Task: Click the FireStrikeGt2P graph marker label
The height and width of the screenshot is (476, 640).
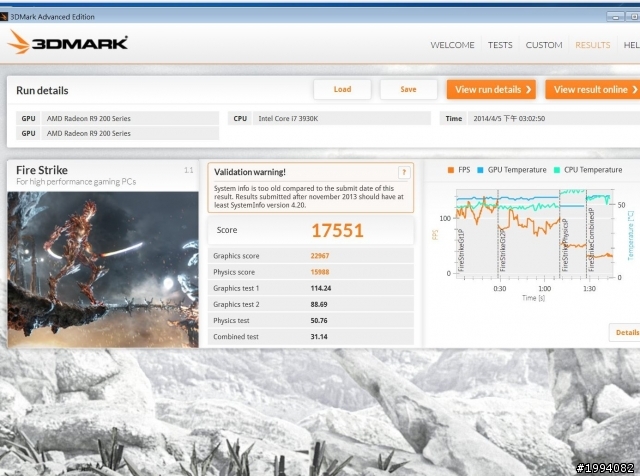Action: pos(502,250)
